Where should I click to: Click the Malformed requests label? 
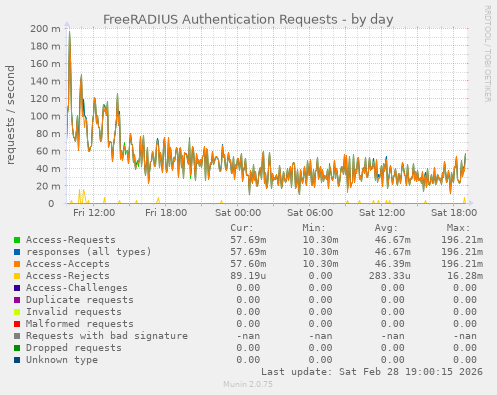[x=80, y=324]
